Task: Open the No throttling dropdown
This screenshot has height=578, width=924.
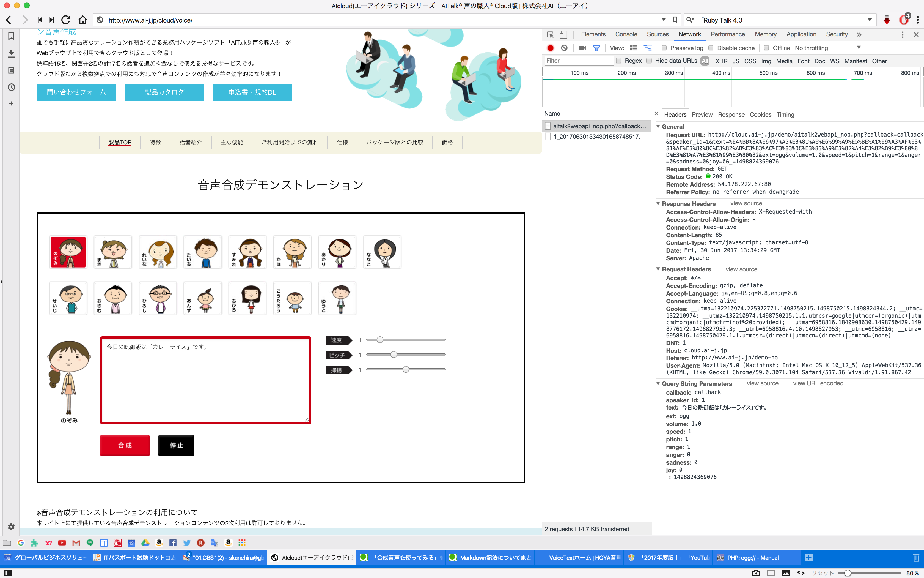Action: point(827,48)
